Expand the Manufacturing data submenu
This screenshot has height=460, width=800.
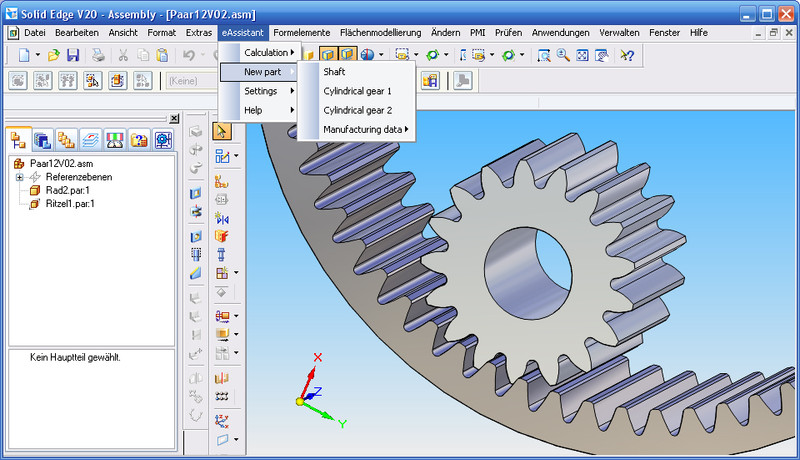(x=366, y=129)
